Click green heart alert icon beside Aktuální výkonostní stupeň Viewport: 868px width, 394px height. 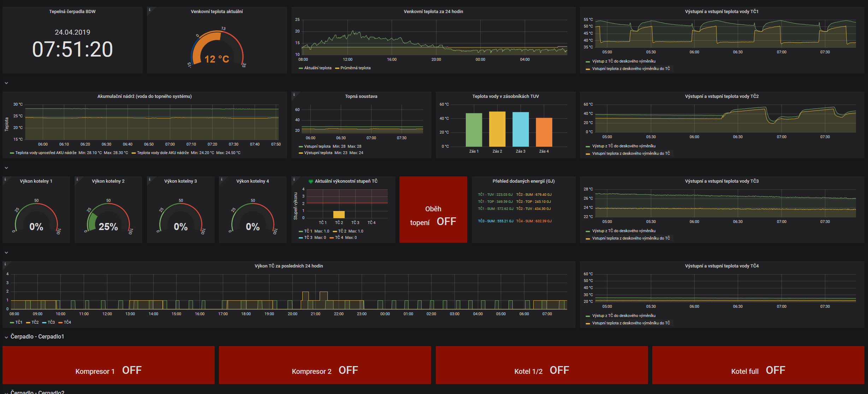(x=311, y=181)
